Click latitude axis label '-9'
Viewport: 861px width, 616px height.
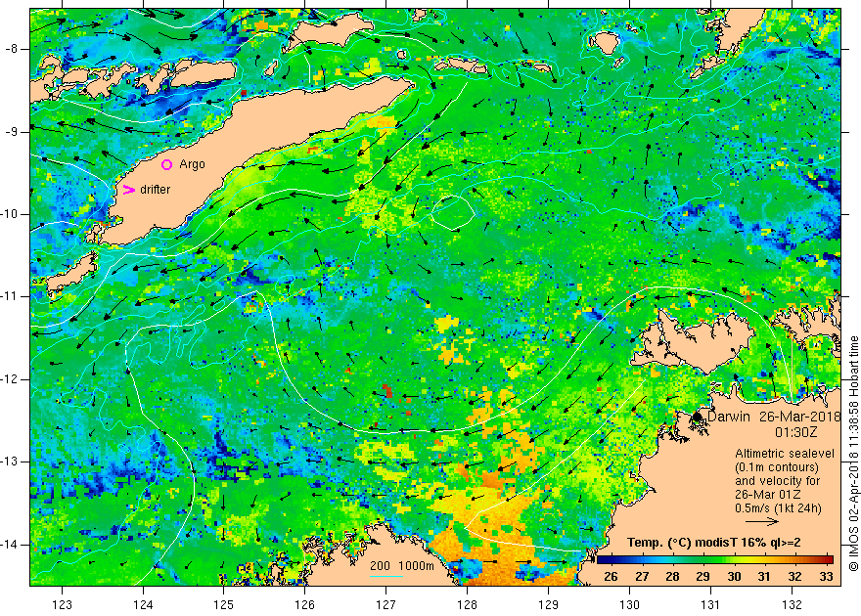12,132
